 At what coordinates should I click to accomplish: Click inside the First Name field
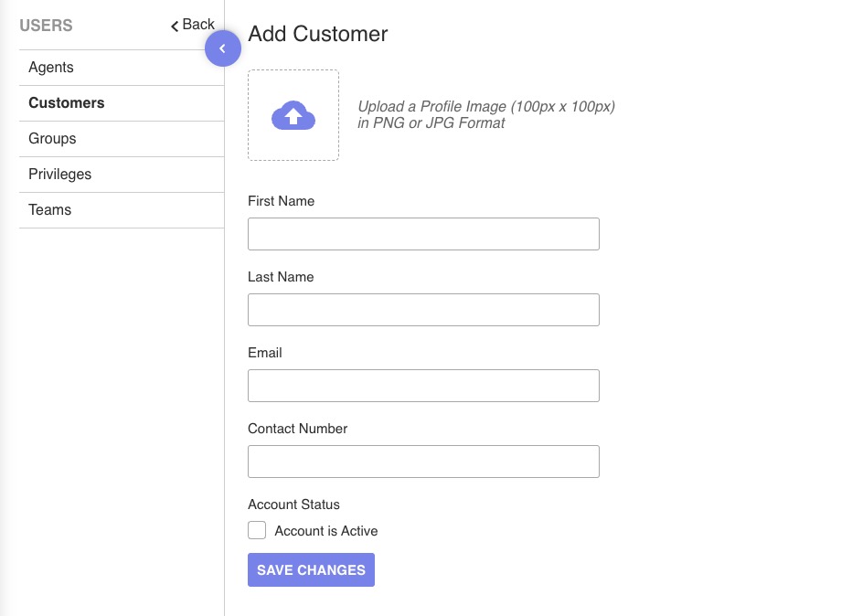tap(423, 234)
